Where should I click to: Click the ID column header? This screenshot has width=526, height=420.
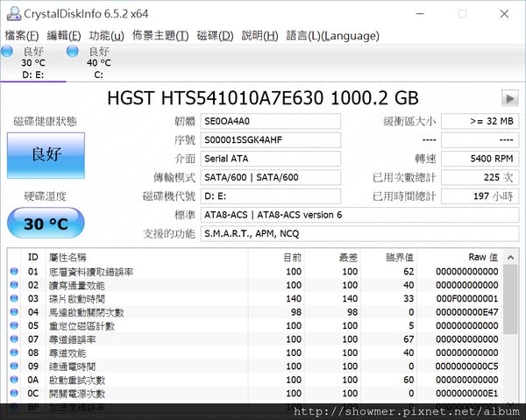pyautogui.click(x=33, y=257)
